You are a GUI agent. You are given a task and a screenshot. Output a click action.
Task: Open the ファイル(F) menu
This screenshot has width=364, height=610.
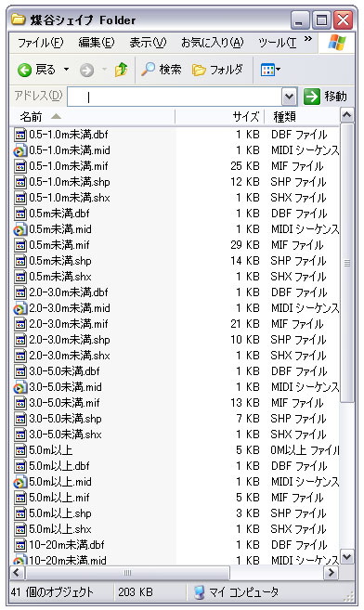pos(40,43)
